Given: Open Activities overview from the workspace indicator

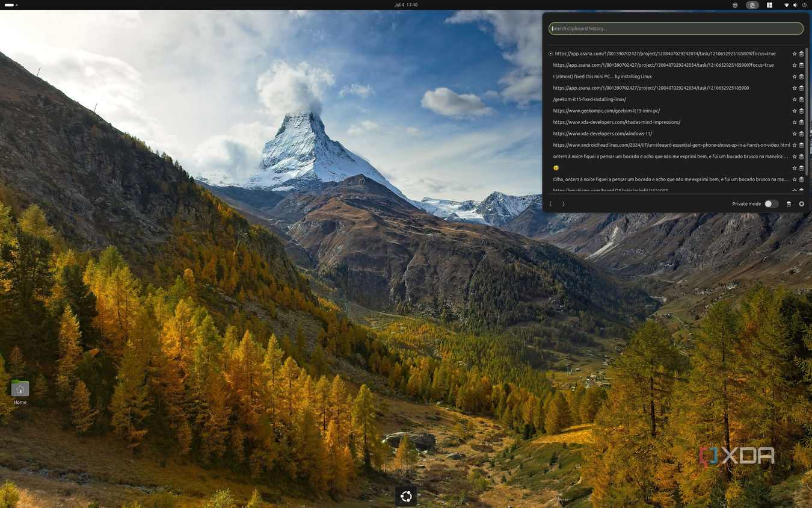Looking at the screenshot, I should pos(11,5).
